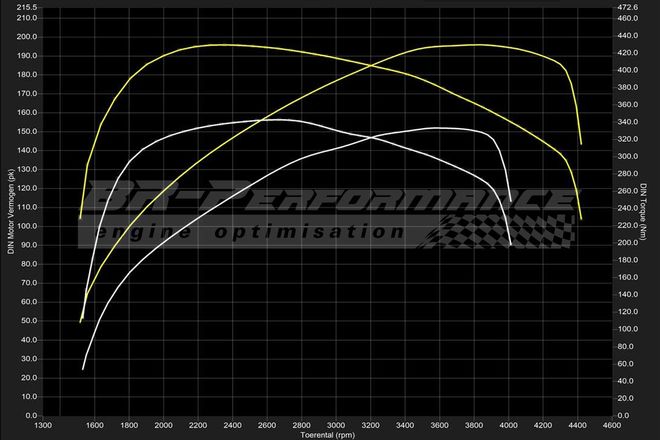Click the 3000 rpm axis label

pos(336,426)
